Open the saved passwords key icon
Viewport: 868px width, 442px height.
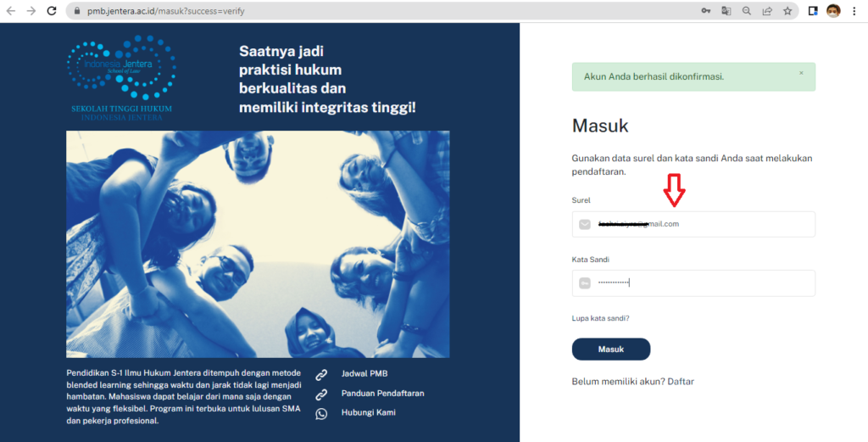click(706, 11)
